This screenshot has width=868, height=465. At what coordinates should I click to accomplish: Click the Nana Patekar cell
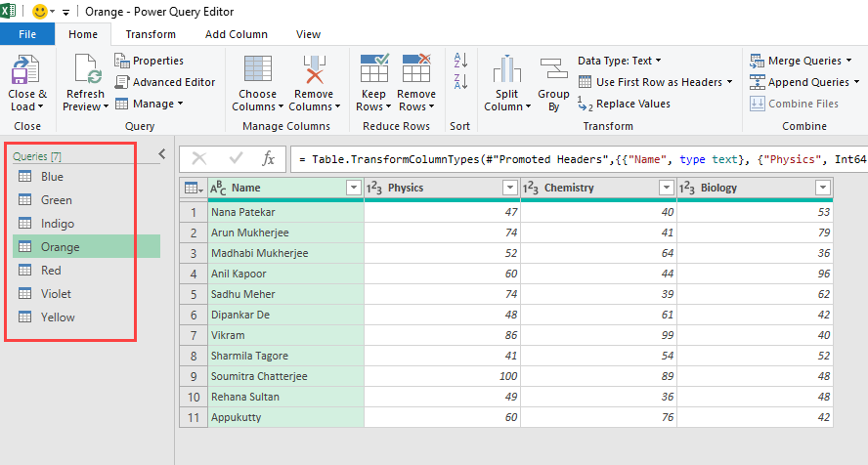pyautogui.click(x=285, y=212)
